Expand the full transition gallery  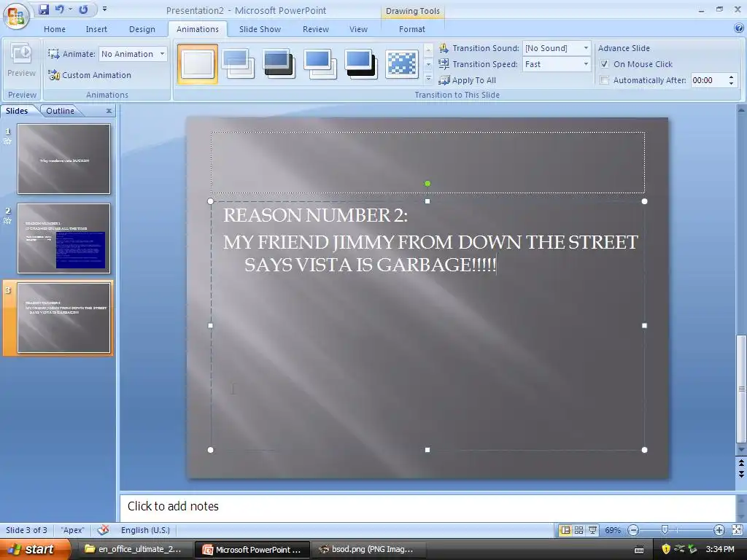point(428,79)
